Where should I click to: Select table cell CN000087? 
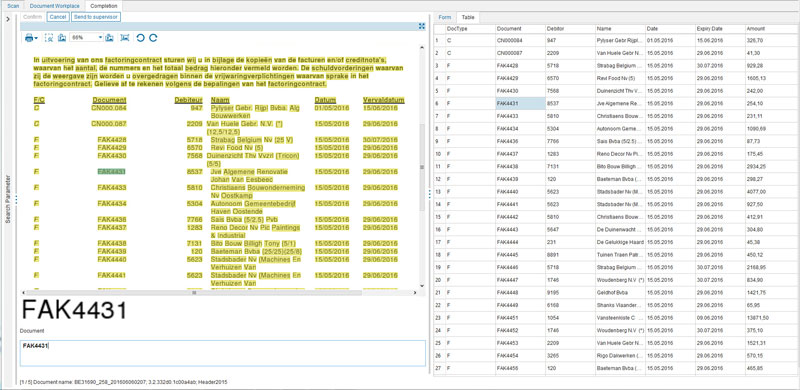click(x=520, y=53)
